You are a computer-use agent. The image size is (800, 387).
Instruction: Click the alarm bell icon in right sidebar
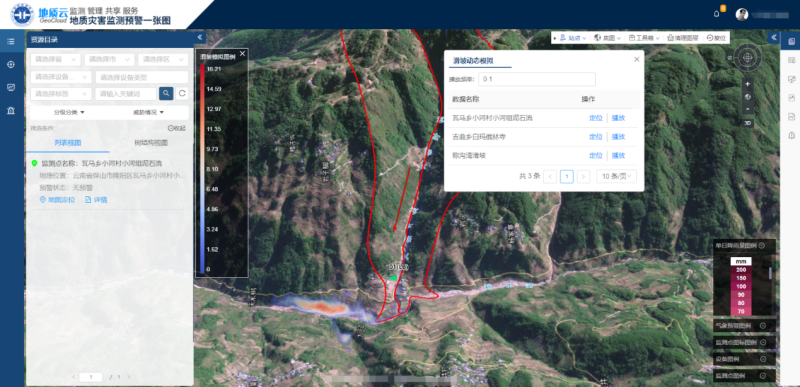[791, 135]
